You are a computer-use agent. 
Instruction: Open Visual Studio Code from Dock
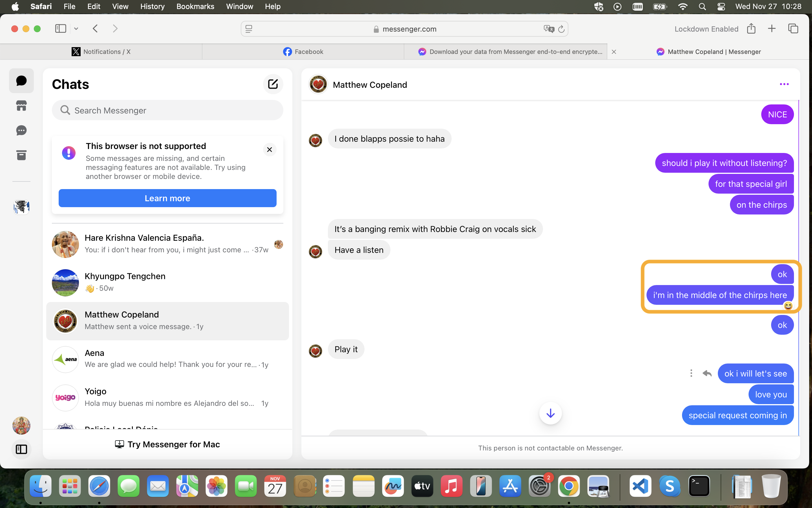tap(640, 486)
